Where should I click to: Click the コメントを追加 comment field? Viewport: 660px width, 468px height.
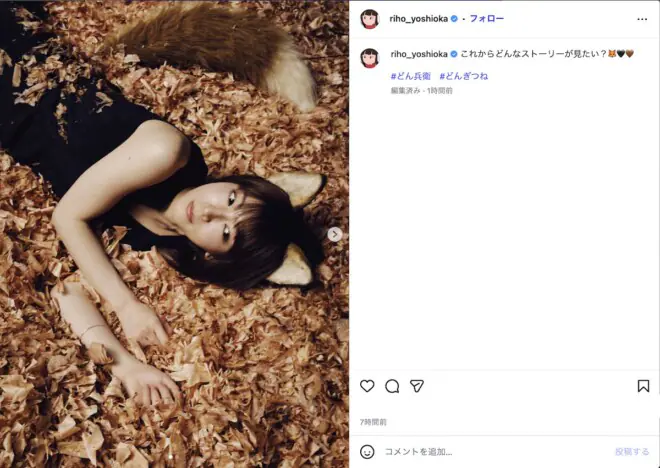click(x=495, y=452)
